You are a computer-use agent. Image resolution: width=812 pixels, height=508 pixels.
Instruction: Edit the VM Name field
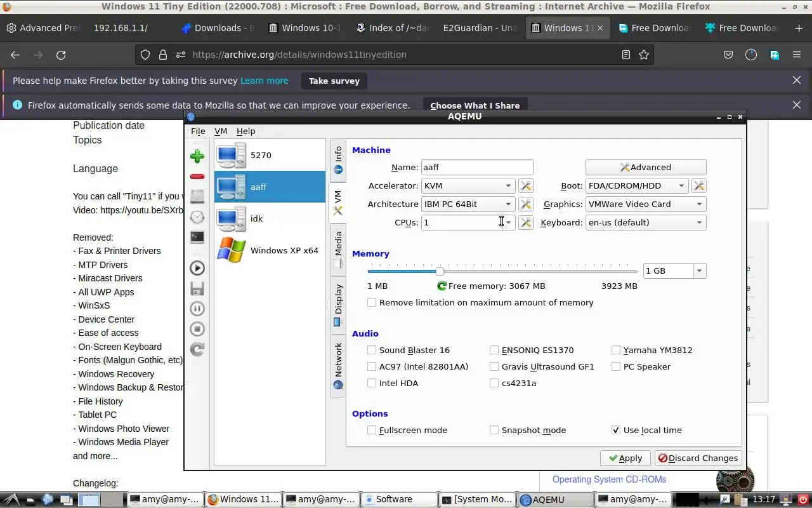tap(477, 167)
